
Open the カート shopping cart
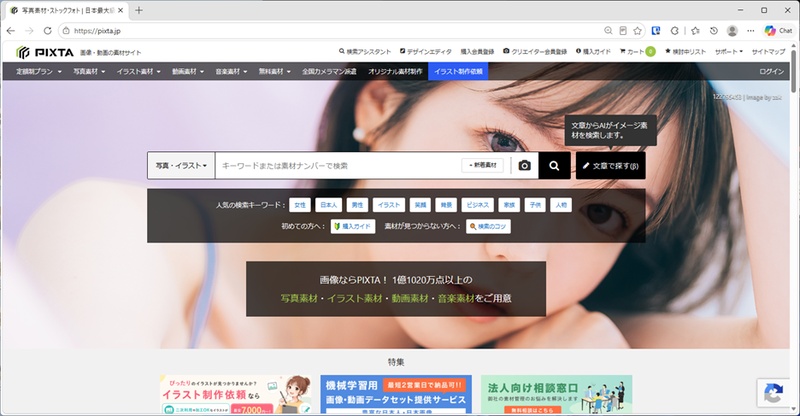coord(637,52)
